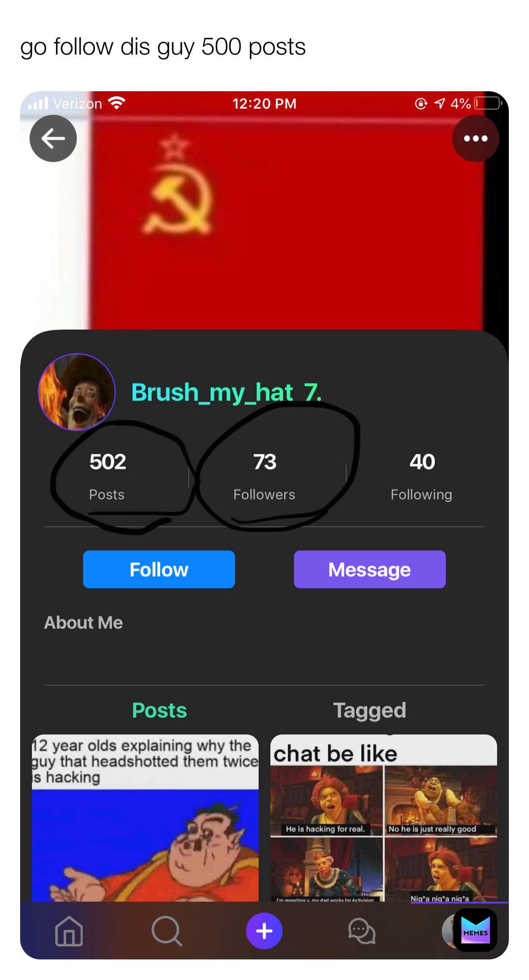The image size is (529, 980).
Task: Follow Brush_my_hat_7
Action: (159, 569)
